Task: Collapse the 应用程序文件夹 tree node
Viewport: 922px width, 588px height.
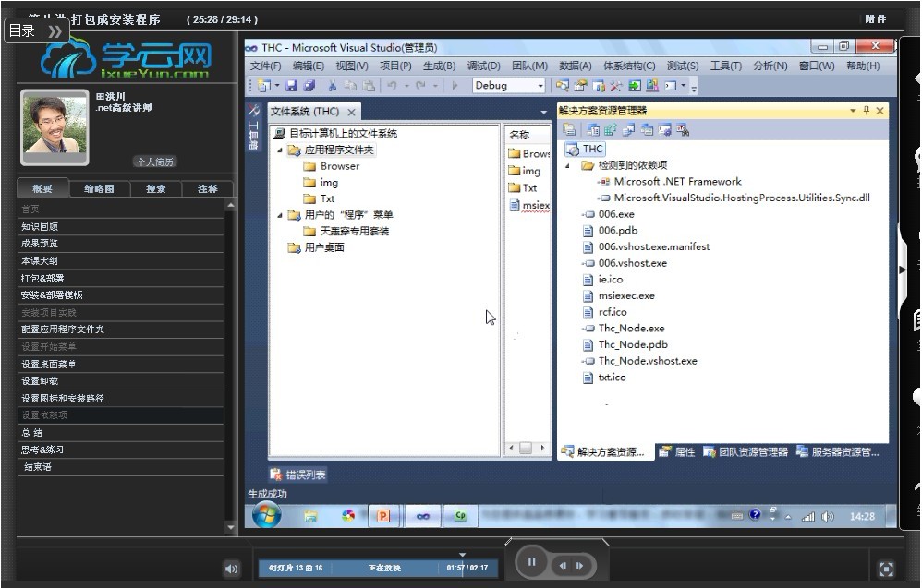Action: coord(280,150)
